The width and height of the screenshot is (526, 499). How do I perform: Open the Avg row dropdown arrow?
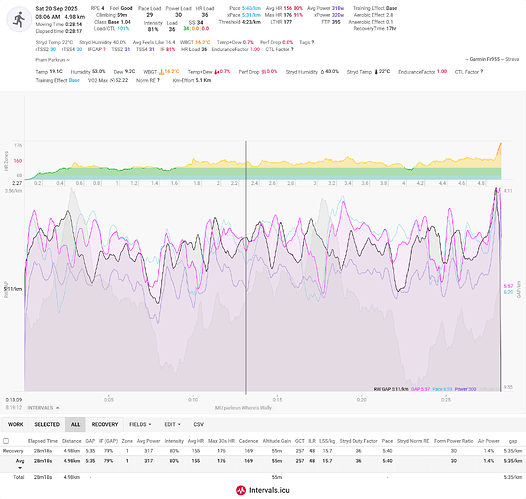pyautogui.click(x=20, y=467)
